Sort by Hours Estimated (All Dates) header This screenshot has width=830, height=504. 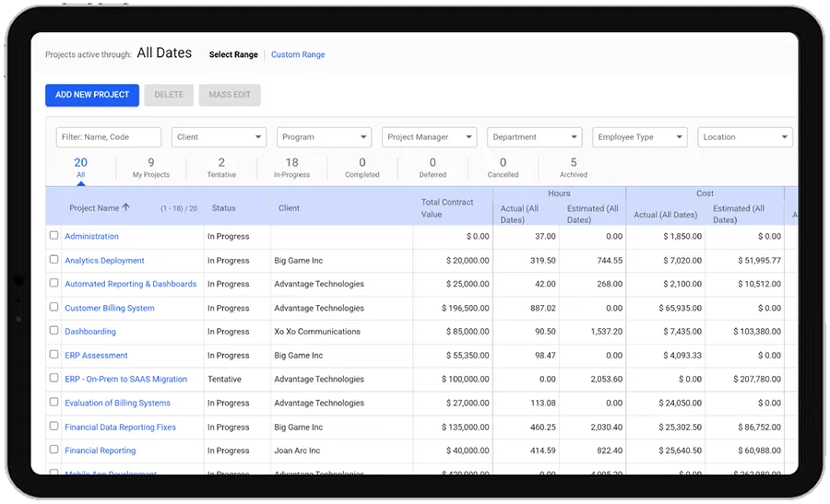[x=592, y=214]
